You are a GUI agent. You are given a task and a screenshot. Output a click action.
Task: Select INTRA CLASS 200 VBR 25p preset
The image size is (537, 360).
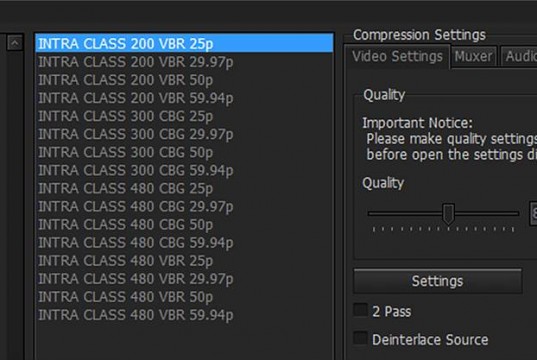pos(184,44)
